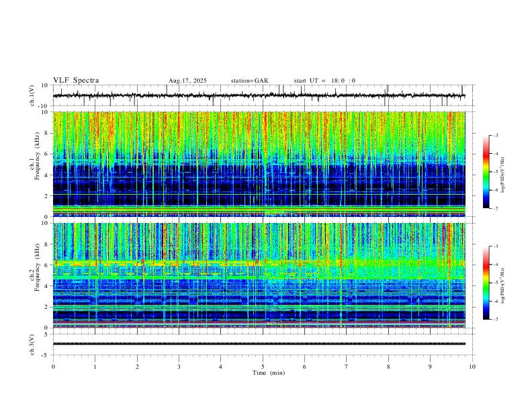Click the log(PSD) label beside ch.2 color bar
Image resolution: width=532 pixels, height=411 pixels.
click(503, 285)
